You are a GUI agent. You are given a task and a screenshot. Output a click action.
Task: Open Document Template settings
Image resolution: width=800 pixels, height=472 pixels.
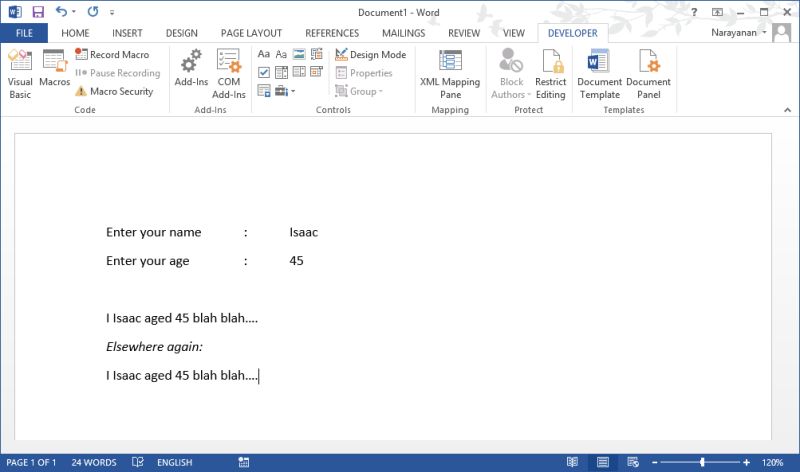pyautogui.click(x=599, y=74)
